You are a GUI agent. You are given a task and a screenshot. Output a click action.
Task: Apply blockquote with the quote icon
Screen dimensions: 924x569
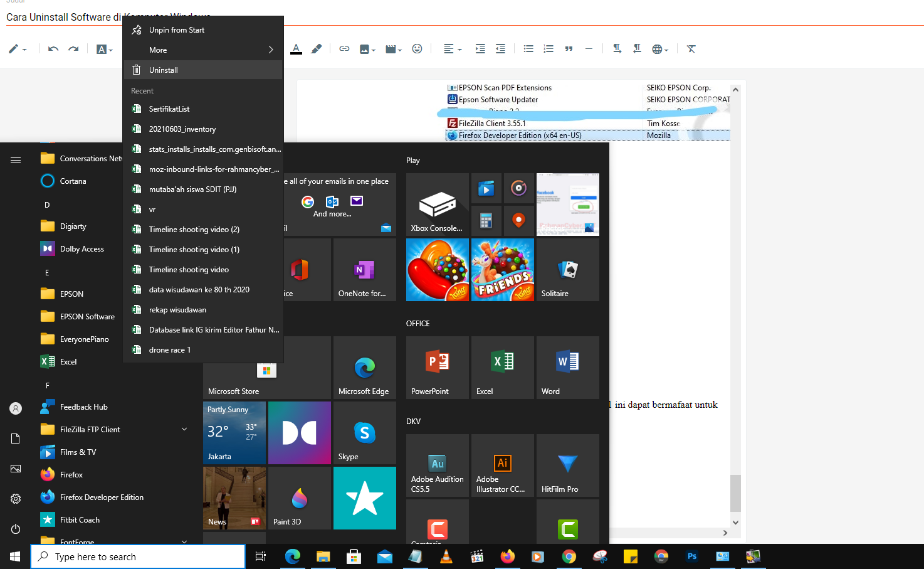[569, 49]
